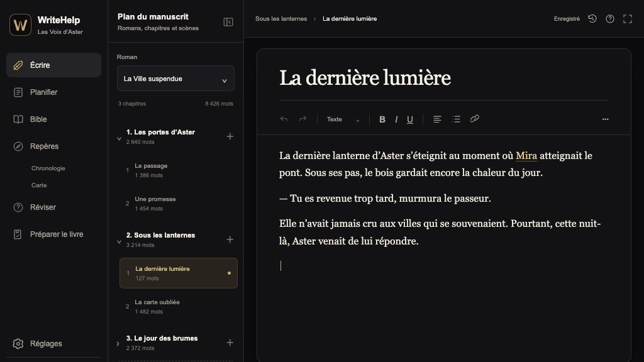Open chapter title Les portes d'Aster
644x362 pixels.
tap(160, 132)
